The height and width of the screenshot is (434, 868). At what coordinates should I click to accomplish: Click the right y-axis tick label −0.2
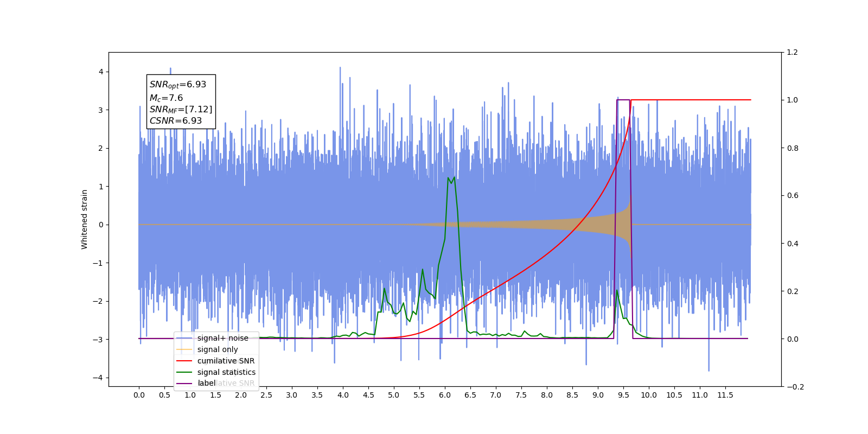point(795,387)
